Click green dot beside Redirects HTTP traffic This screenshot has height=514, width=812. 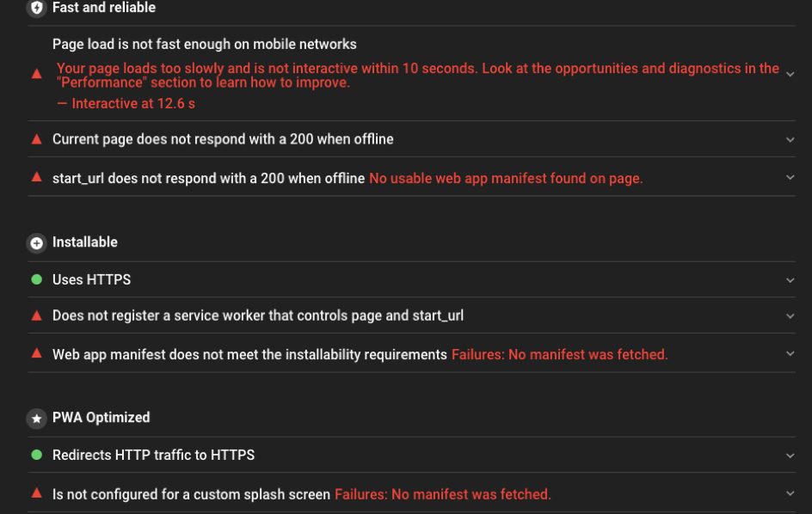[36, 455]
